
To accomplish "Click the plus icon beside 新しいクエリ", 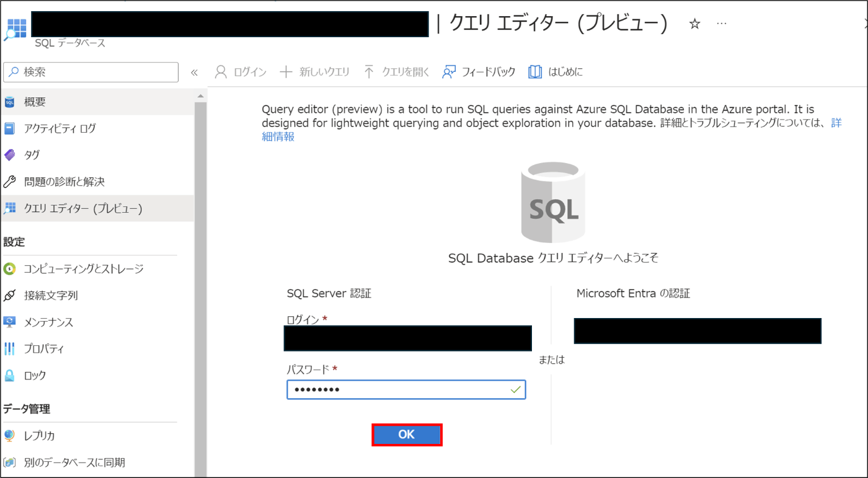I will coord(286,72).
